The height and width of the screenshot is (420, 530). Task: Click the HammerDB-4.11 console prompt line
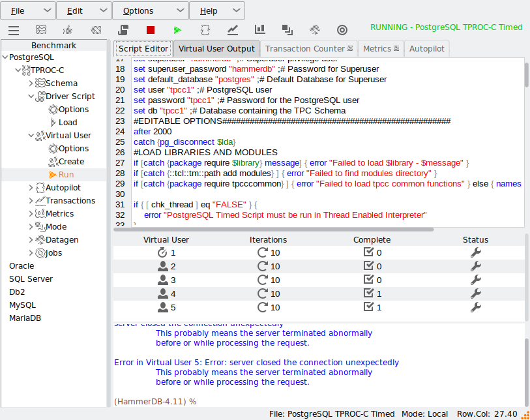pyautogui.click(x=155, y=402)
